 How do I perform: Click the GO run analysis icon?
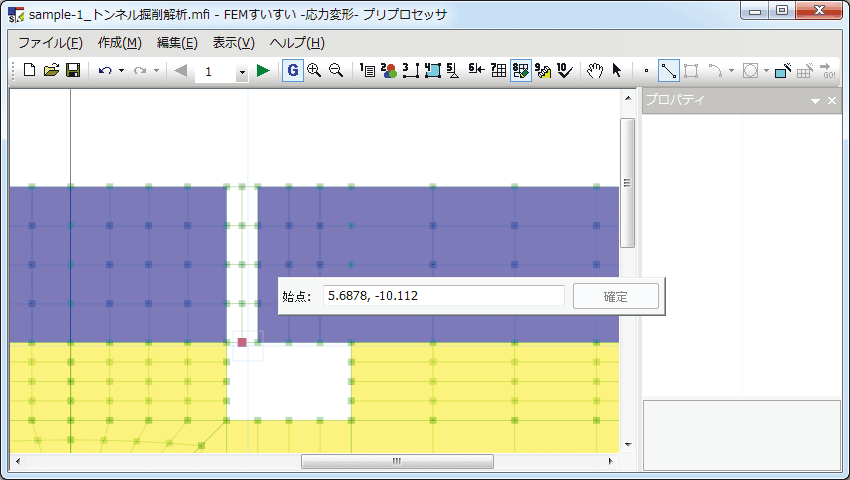coord(828,71)
